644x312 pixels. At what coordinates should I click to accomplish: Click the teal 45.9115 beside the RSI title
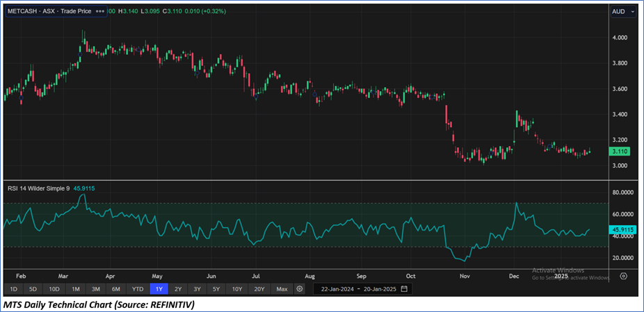pyautogui.click(x=85, y=188)
